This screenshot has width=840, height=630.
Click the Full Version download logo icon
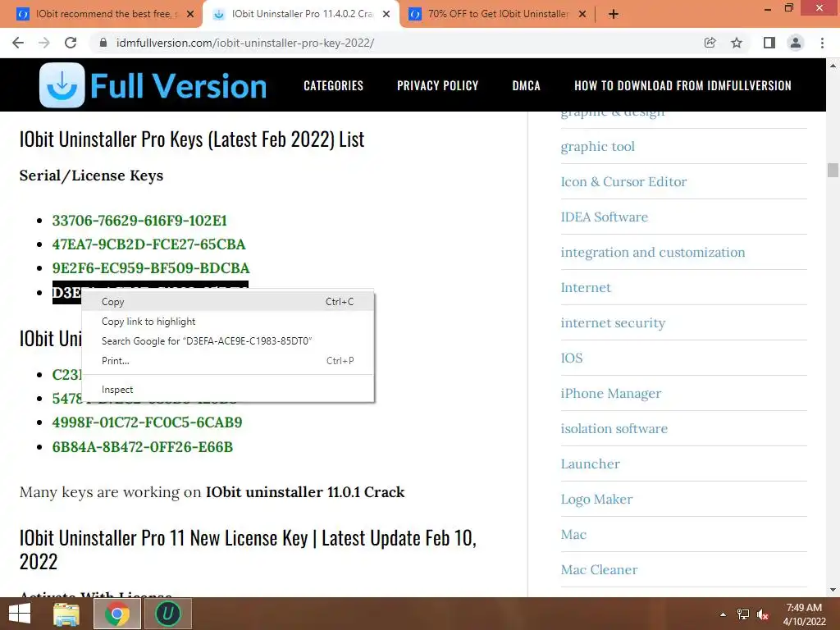tap(62, 85)
